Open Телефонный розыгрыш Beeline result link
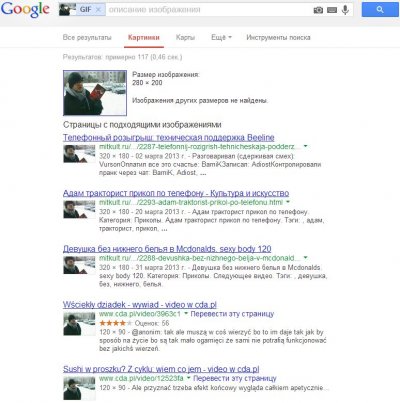The height and width of the screenshot is (403, 400). click(169, 137)
